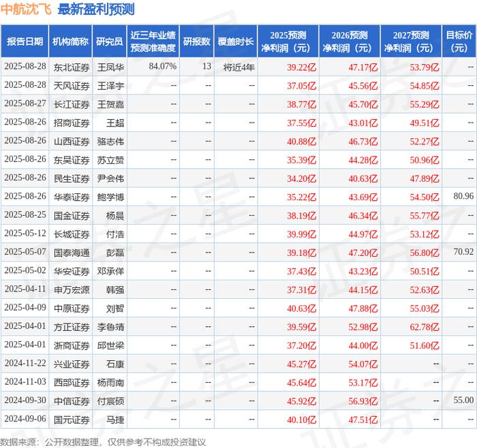Click the 最新盈利预测 title text
Viewport: 477px width, 448px height.
(x=96, y=10)
